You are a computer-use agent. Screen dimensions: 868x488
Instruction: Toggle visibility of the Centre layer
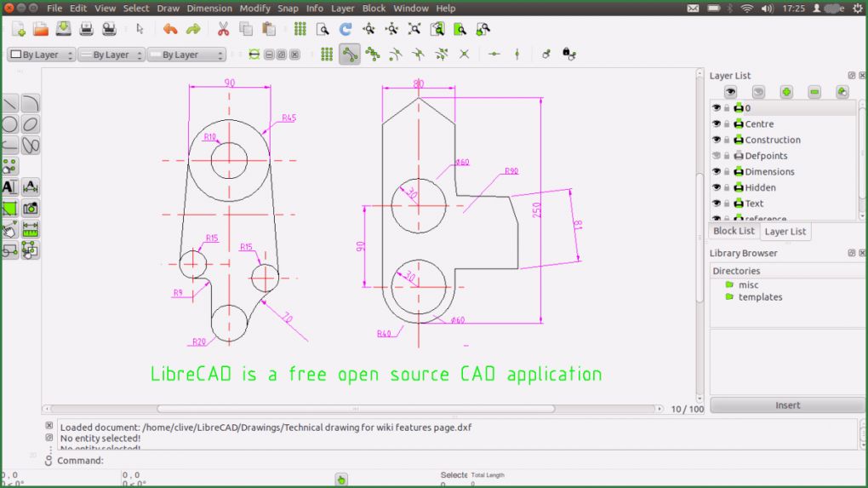coord(717,124)
